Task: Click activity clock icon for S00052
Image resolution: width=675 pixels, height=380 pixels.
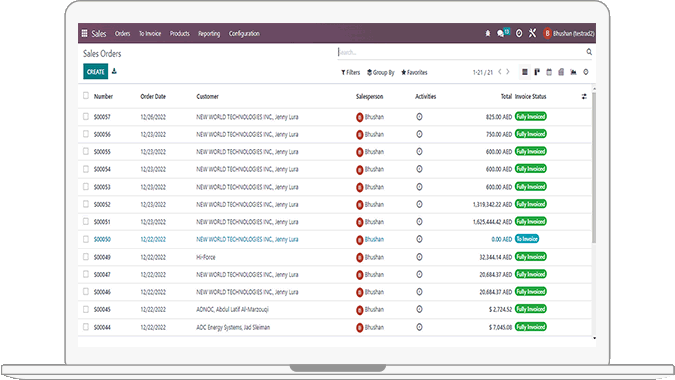Action: 419,204
